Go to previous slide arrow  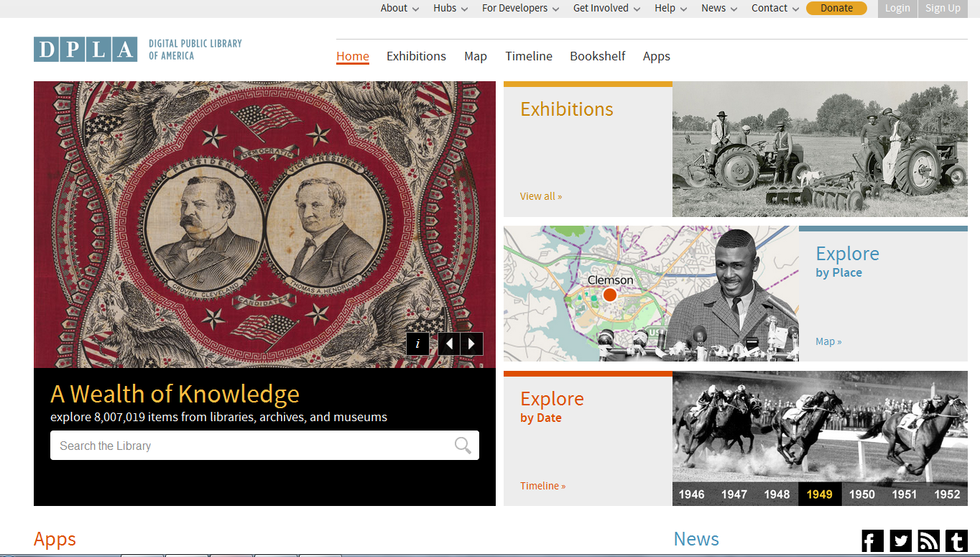[449, 344]
